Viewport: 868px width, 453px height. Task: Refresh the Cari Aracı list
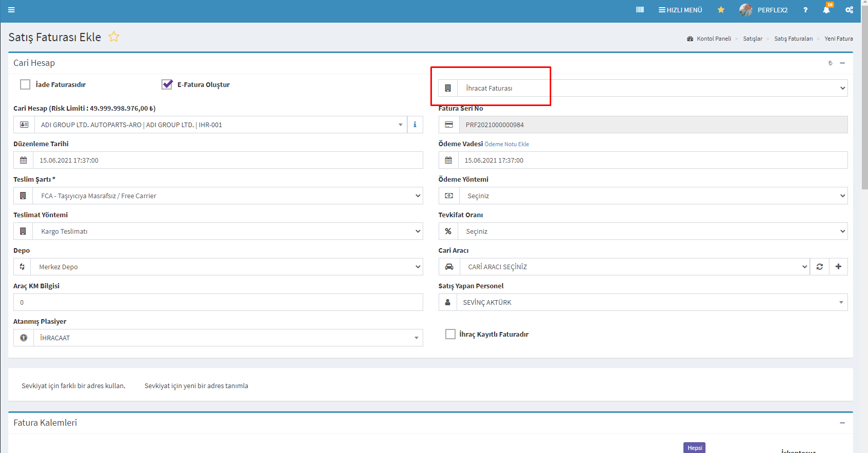(x=819, y=267)
